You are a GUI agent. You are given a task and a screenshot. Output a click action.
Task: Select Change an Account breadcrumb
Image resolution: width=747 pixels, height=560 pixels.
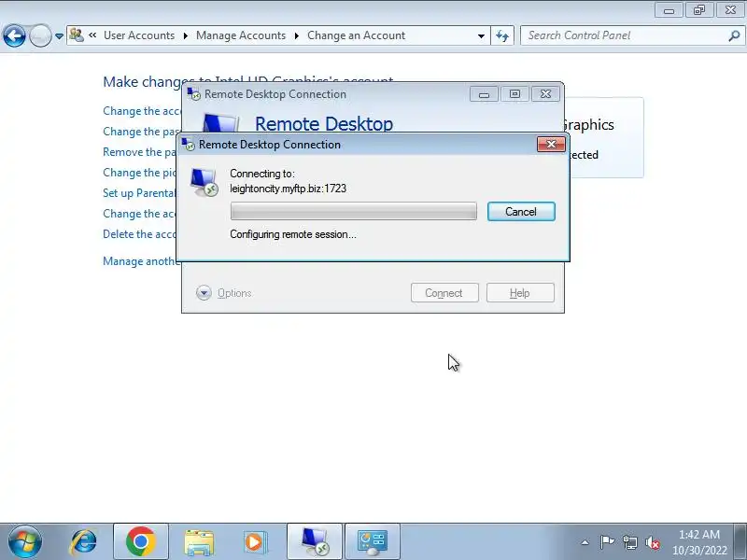point(357,35)
